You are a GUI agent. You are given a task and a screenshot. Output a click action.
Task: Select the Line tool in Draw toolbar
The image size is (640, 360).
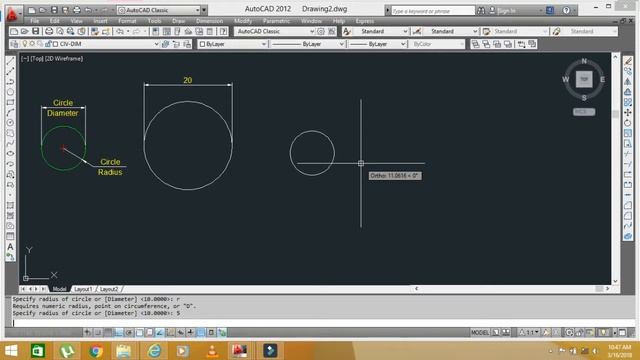click(10, 61)
